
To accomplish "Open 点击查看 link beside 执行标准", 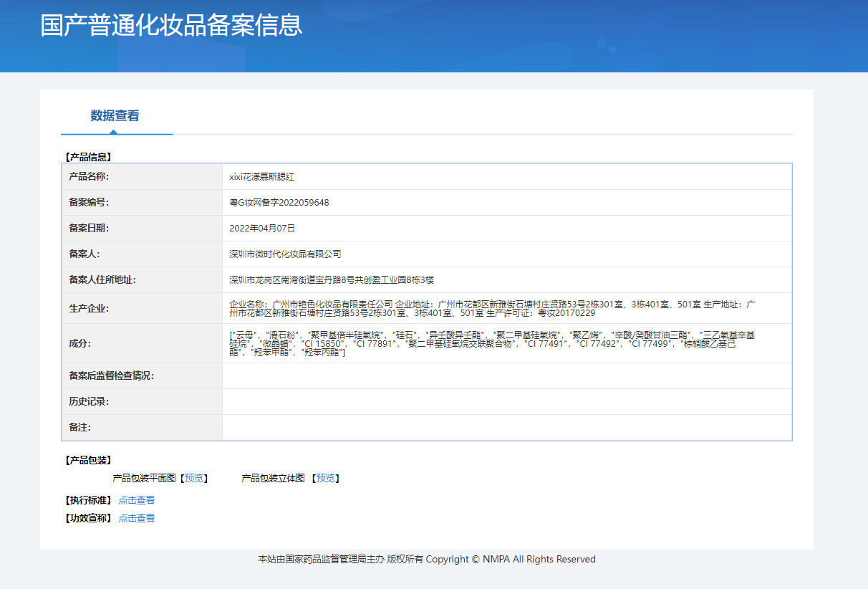I will 137,500.
